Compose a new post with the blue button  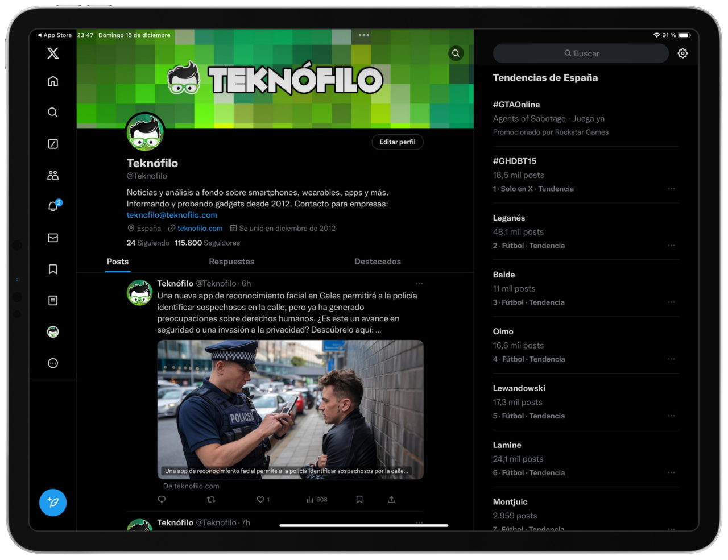pyautogui.click(x=53, y=503)
